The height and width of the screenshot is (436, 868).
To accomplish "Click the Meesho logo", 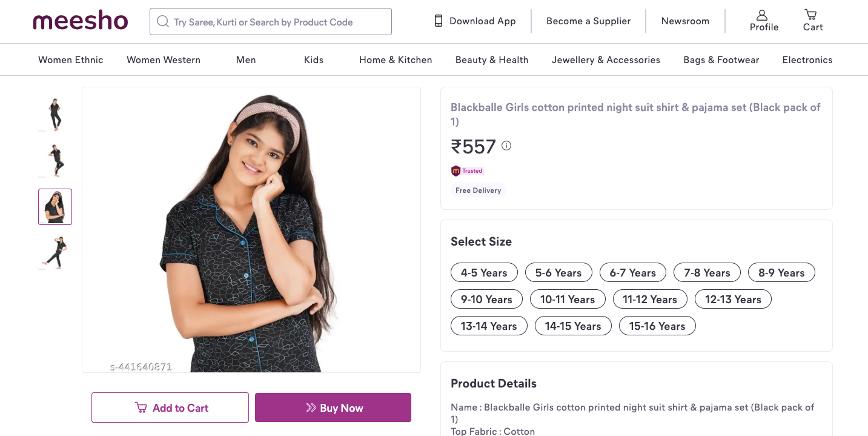I will tap(81, 21).
